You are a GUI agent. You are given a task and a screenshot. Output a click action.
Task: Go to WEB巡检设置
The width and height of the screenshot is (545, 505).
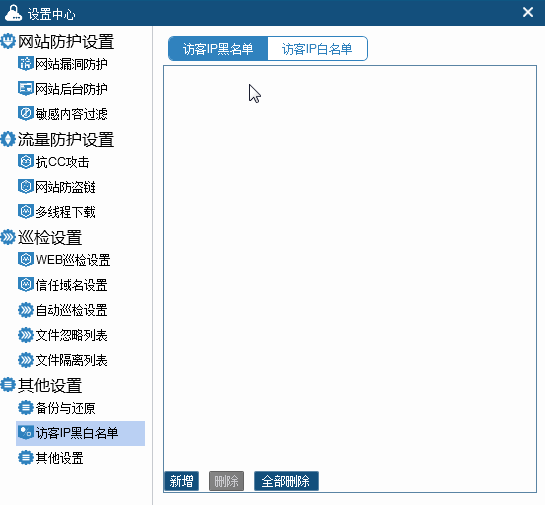tap(64, 260)
